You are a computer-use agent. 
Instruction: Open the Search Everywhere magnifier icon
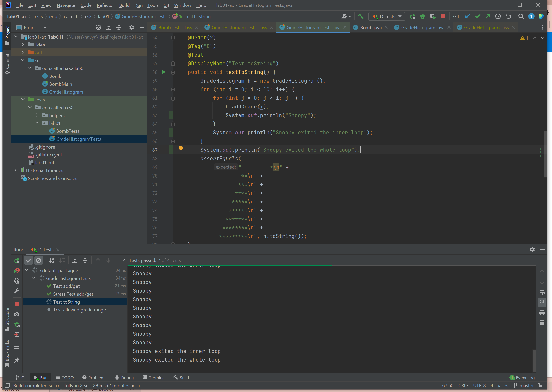(521, 16)
